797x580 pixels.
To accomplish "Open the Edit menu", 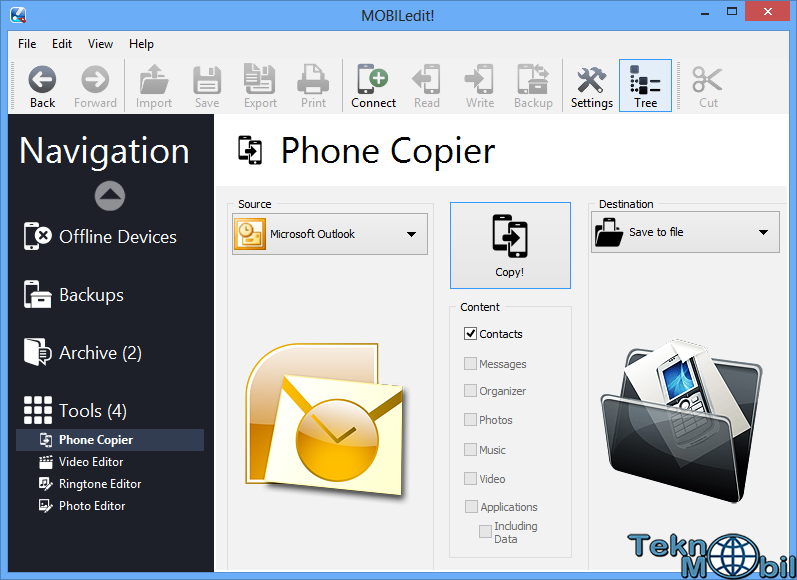I will coord(62,44).
